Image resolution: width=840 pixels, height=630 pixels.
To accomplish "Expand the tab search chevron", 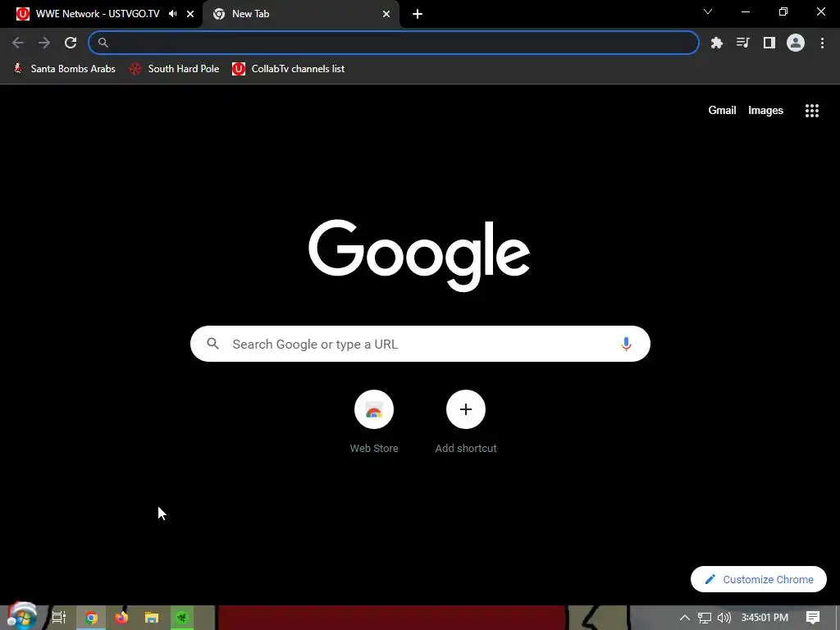I will [708, 11].
